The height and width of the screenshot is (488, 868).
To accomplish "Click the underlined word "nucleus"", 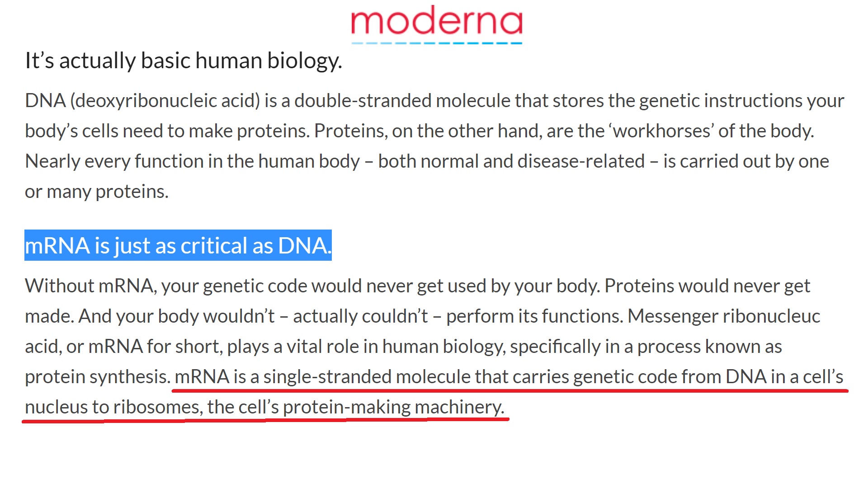I will pos(57,407).
